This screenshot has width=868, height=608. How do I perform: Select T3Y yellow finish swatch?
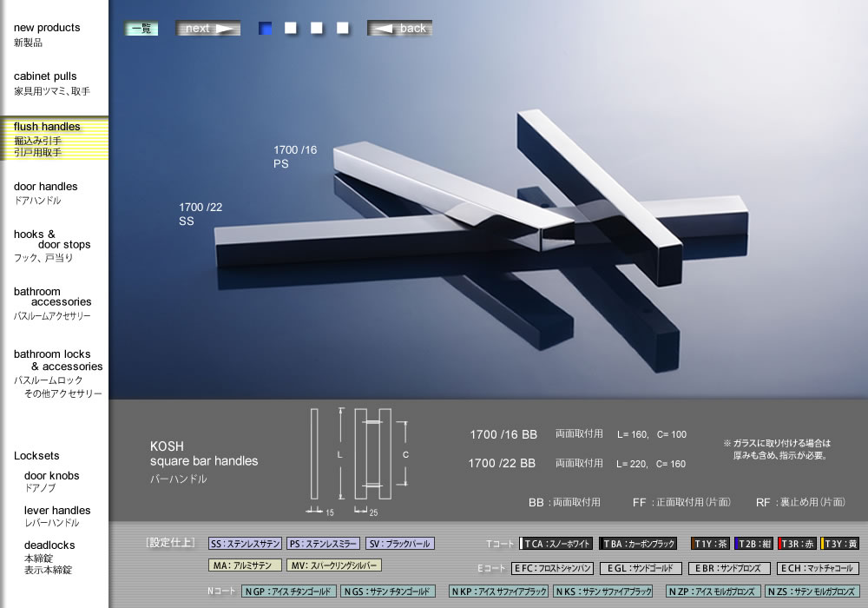[839, 544]
